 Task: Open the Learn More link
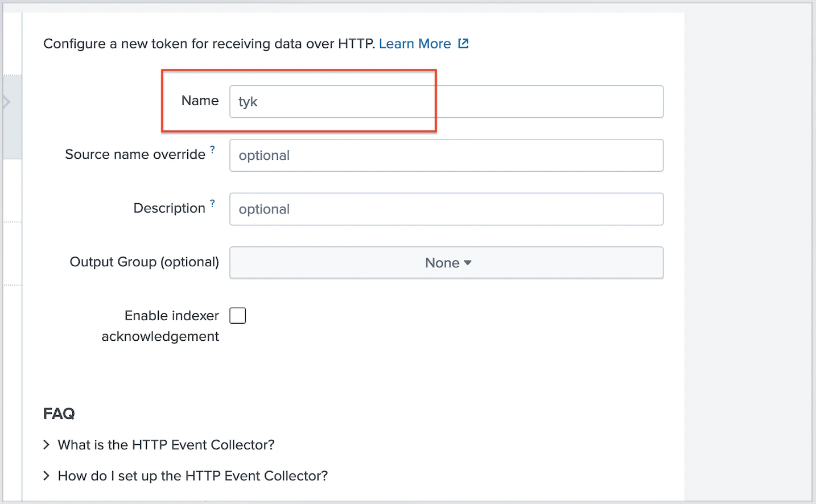pyautogui.click(x=415, y=44)
